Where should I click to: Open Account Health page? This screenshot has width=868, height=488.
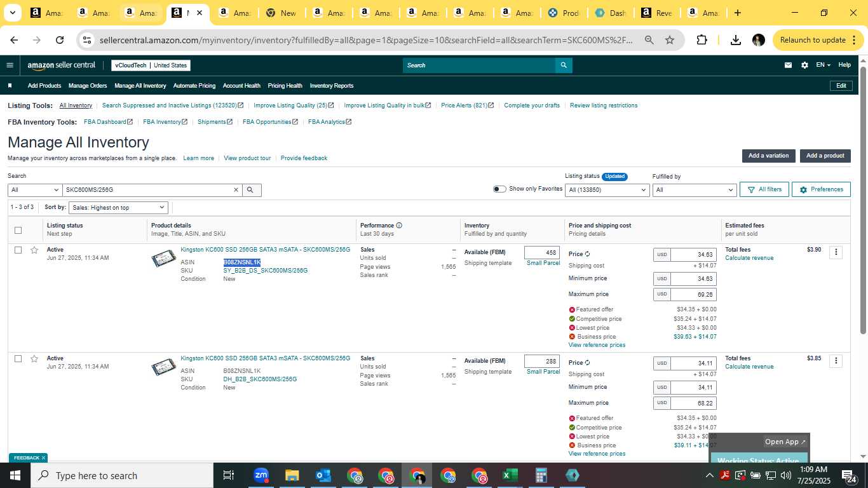pos(241,86)
